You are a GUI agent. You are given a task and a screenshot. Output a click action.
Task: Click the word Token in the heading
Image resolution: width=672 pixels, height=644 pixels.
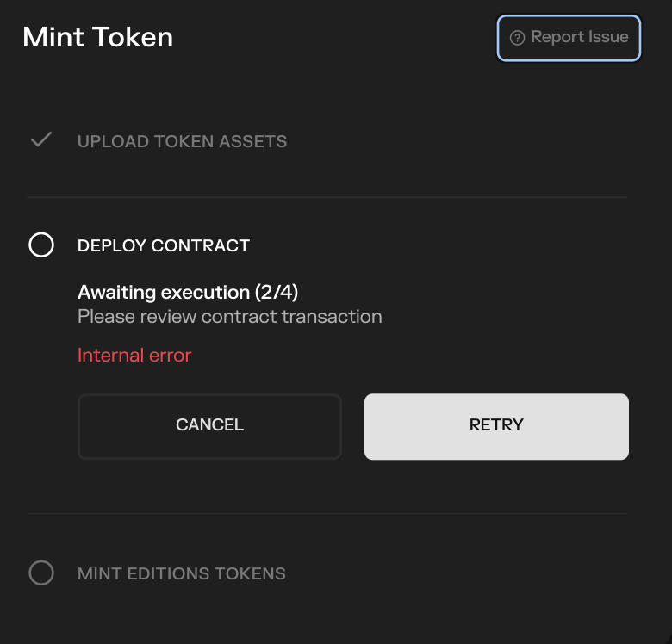[132, 37]
